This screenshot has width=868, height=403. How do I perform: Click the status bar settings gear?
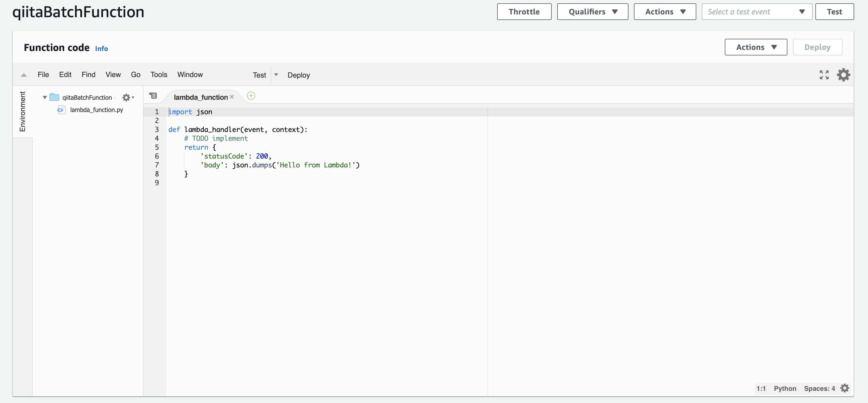(x=844, y=388)
